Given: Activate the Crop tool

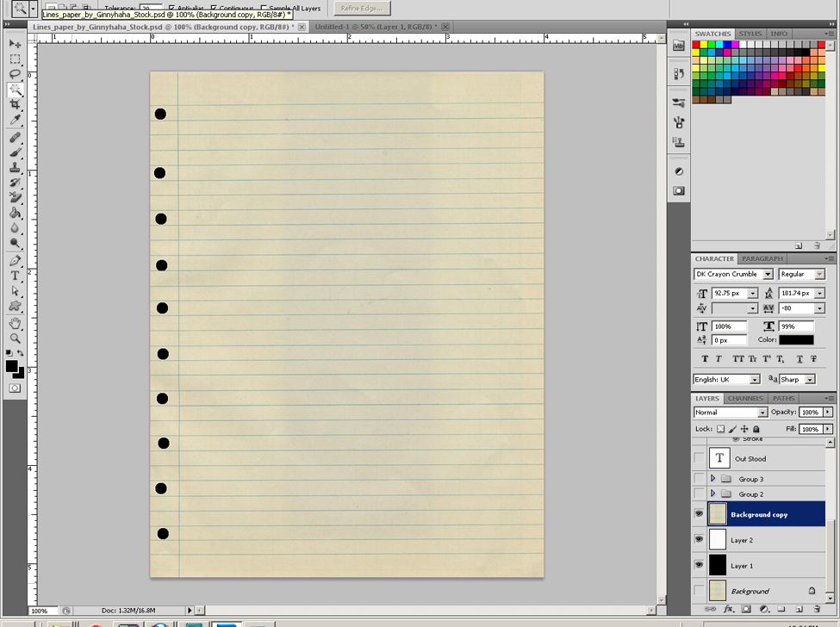Looking at the screenshot, I should click(x=13, y=102).
